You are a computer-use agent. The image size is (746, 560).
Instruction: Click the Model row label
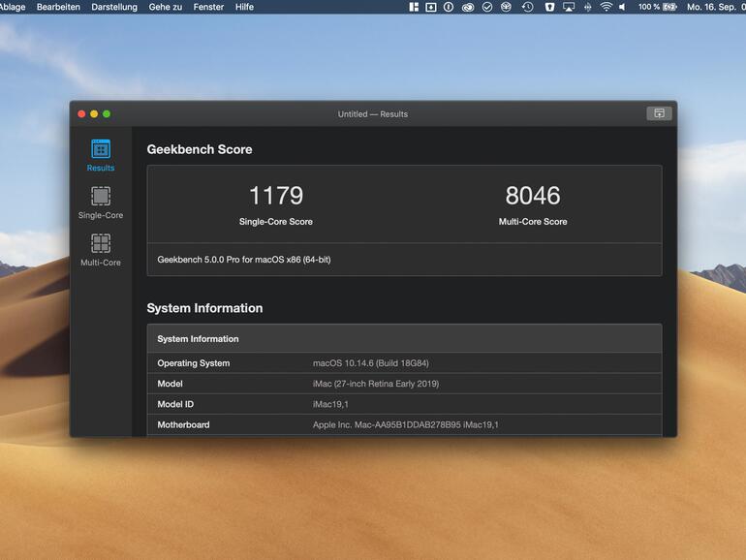pyautogui.click(x=170, y=384)
